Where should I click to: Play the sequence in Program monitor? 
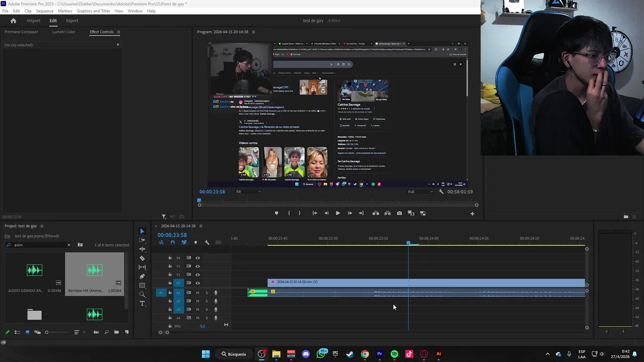tap(338, 213)
